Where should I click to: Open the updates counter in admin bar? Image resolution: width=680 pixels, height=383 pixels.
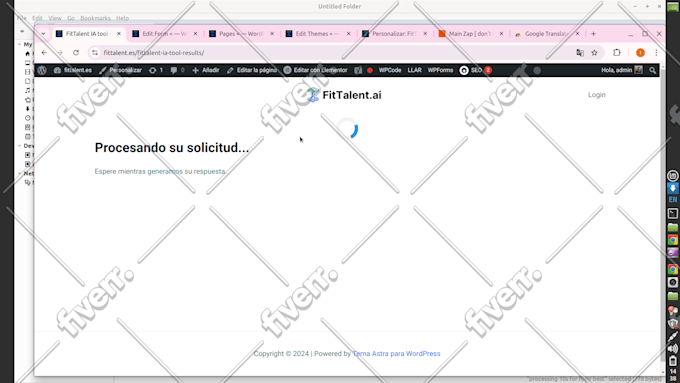pyautogui.click(x=156, y=70)
